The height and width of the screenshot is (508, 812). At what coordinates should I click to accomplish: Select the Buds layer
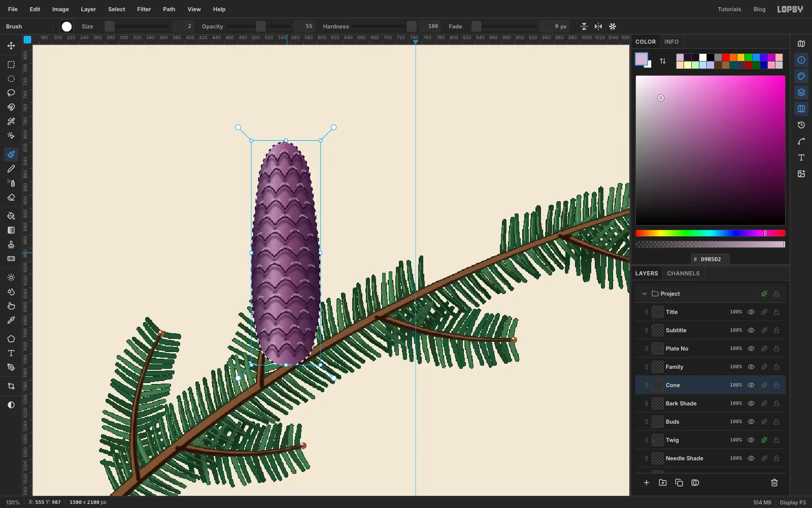(x=710, y=422)
